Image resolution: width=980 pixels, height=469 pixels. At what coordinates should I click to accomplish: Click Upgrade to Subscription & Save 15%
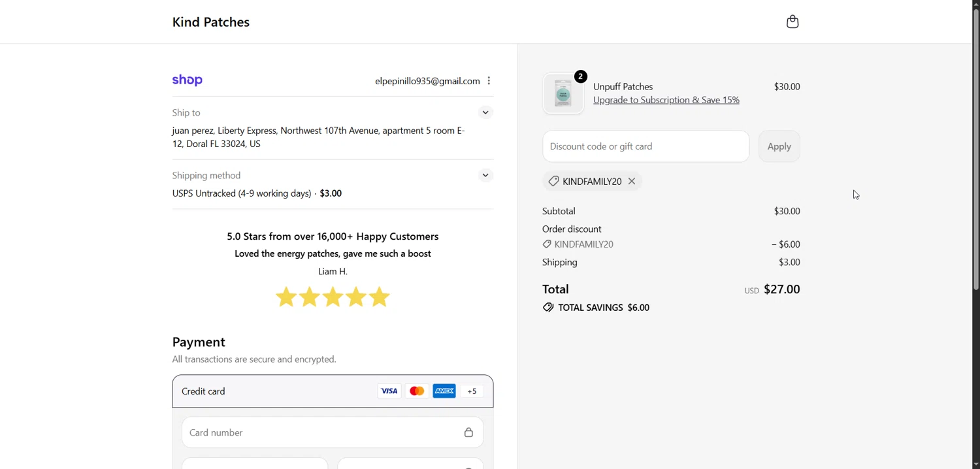pyautogui.click(x=666, y=101)
